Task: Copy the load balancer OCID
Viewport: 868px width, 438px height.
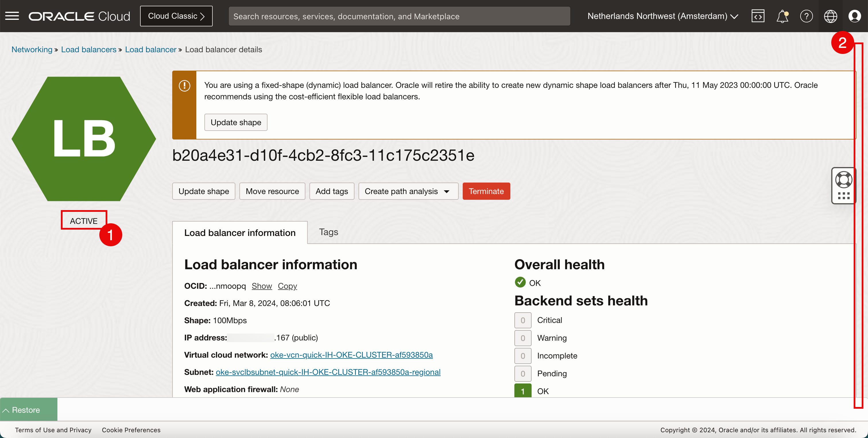Action: tap(287, 286)
